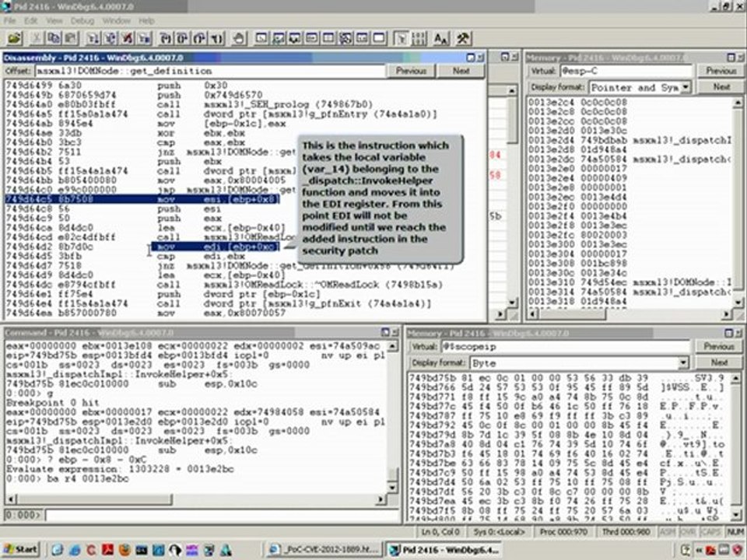747x560 pixels.
Task: Click the Command window horizontal scrollbar
Action: click(x=195, y=499)
